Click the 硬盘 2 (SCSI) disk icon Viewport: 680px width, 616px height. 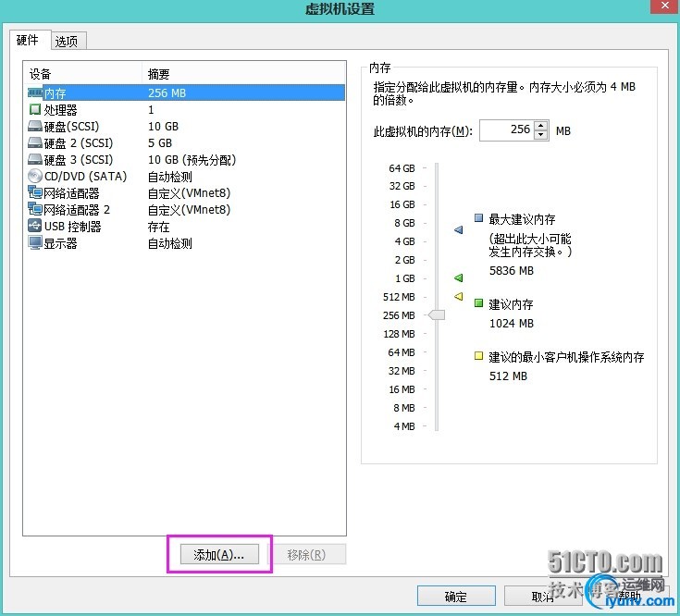[x=35, y=142]
